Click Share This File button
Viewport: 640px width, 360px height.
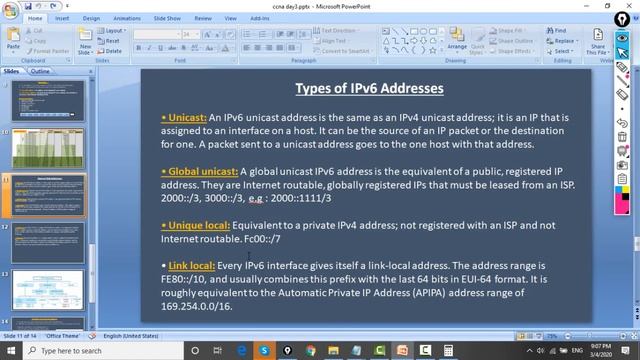(x=598, y=41)
